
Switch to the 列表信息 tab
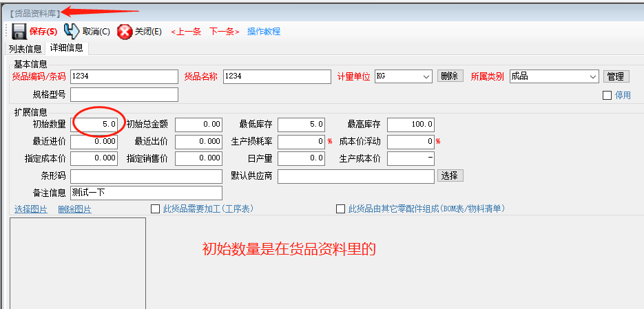click(x=24, y=49)
